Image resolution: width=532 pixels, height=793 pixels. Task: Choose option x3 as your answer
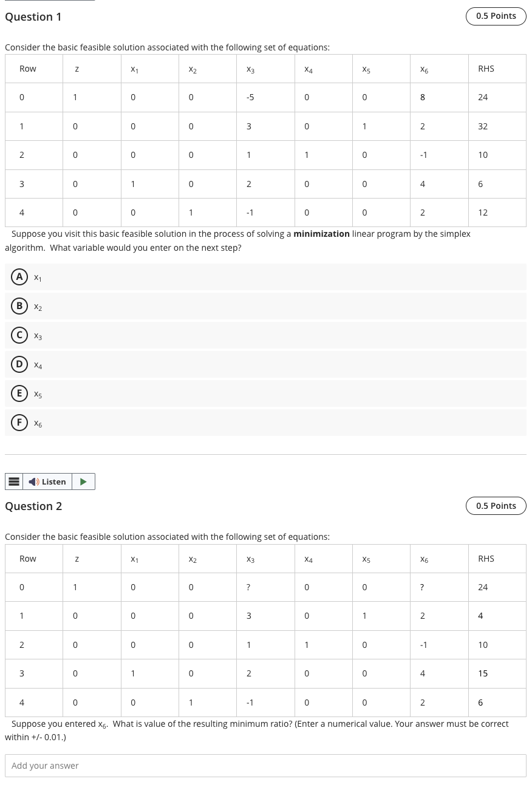pyautogui.click(x=37, y=335)
